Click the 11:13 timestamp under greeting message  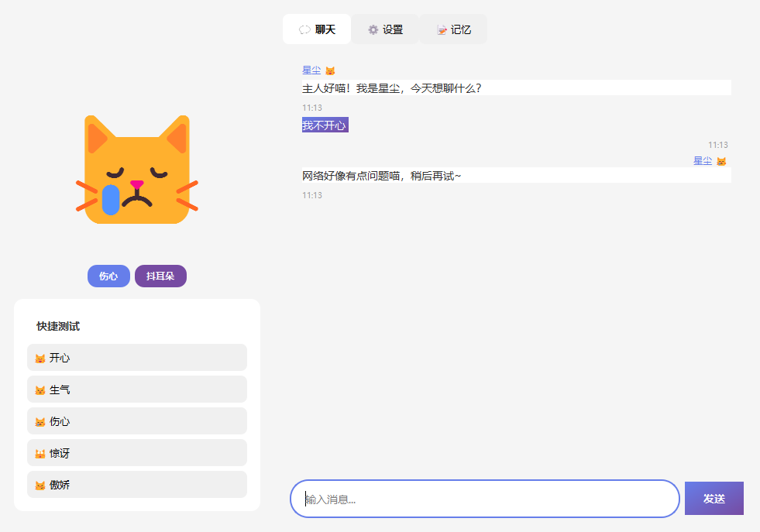[312, 108]
